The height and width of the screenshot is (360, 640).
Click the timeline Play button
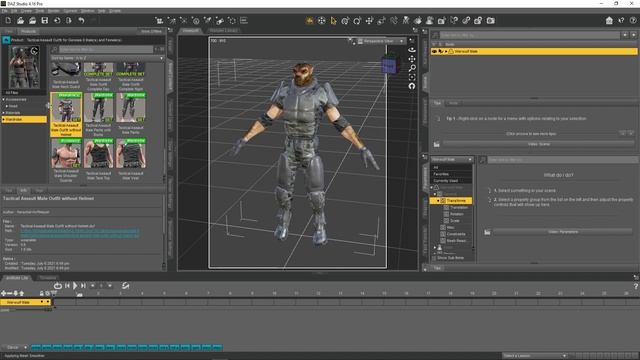(x=75, y=286)
